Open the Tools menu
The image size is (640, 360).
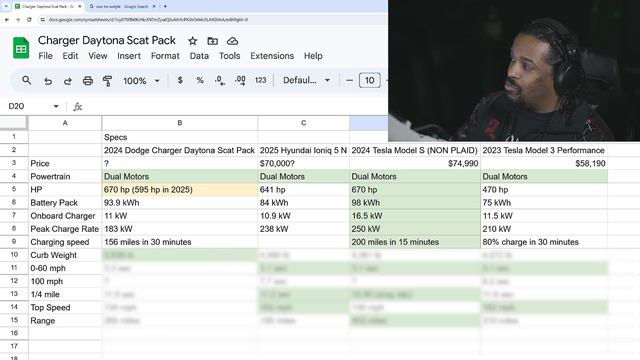coord(229,56)
